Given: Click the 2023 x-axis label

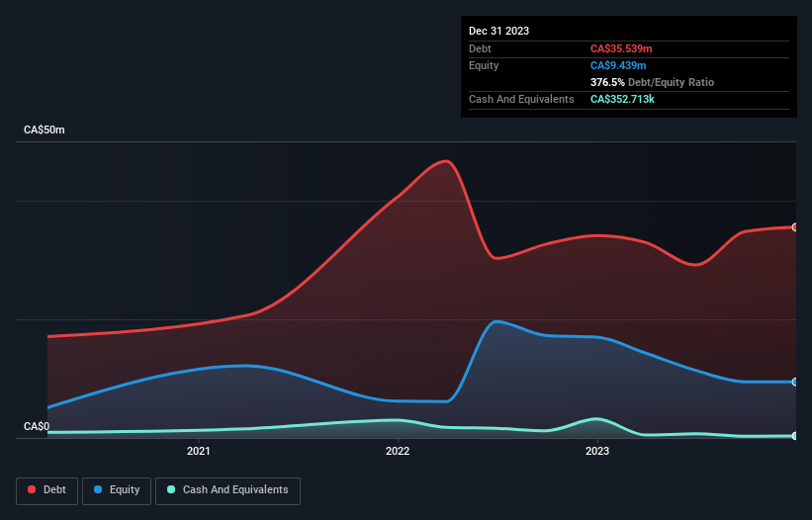Looking at the screenshot, I should coord(597,451).
